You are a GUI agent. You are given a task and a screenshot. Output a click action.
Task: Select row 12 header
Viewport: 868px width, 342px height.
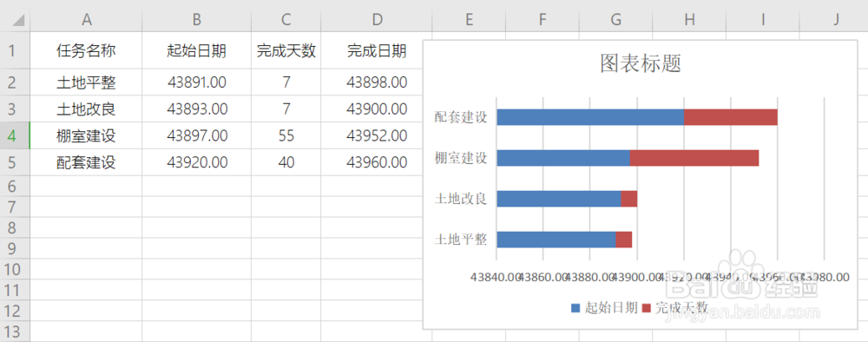point(16,311)
